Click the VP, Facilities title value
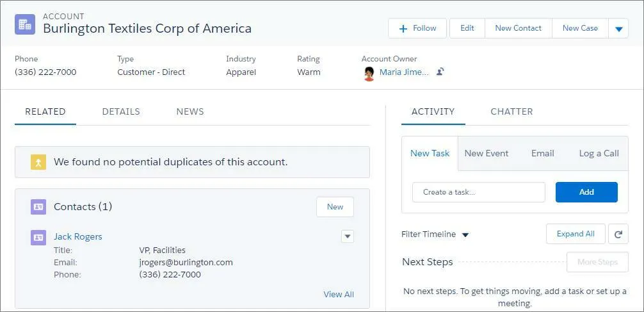644x312 pixels. tap(162, 250)
